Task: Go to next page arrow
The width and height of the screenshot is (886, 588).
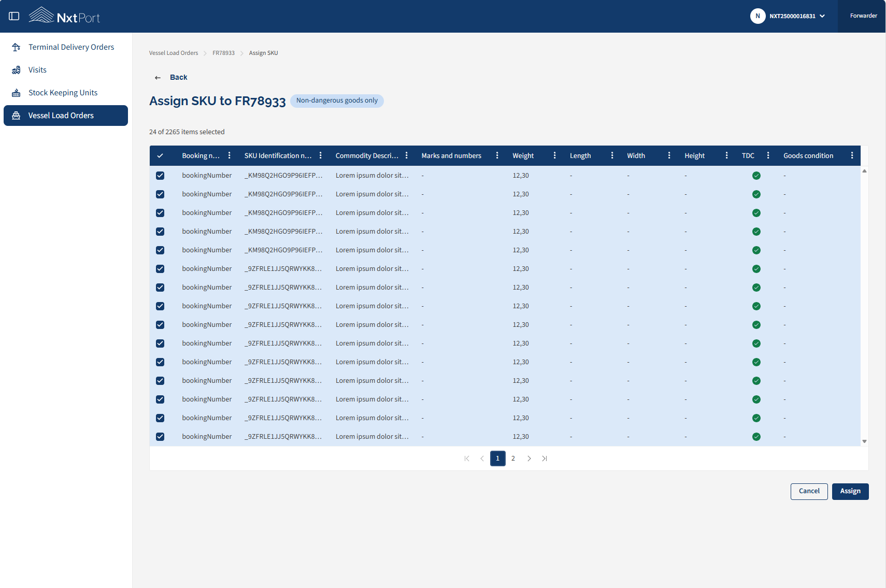Action: pos(529,458)
